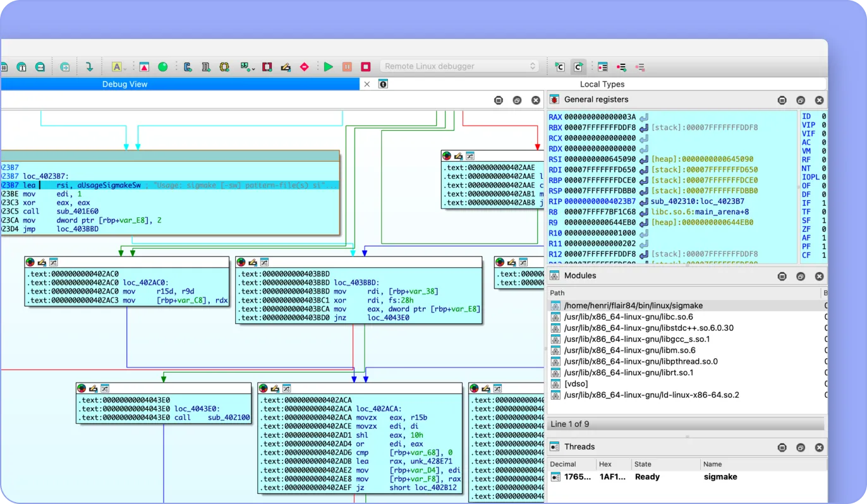867x504 pixels.
Task: Pause the debugged process
Action: tap(347, 66)
